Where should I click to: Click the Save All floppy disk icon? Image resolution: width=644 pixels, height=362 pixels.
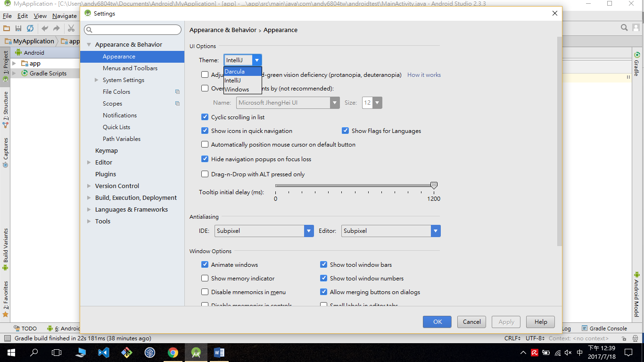click(18, 28)
